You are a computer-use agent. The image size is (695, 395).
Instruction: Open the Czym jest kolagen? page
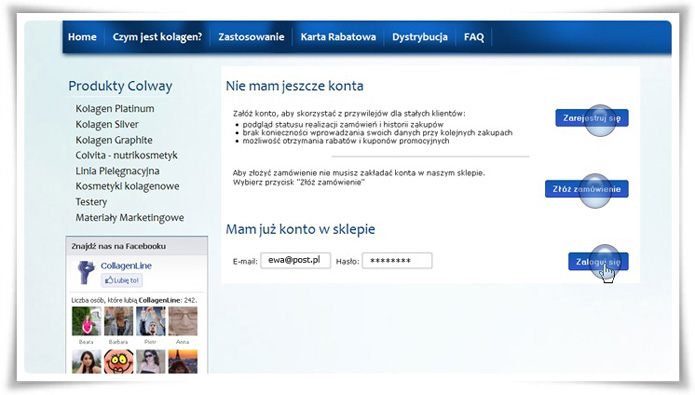pos(157,37)
